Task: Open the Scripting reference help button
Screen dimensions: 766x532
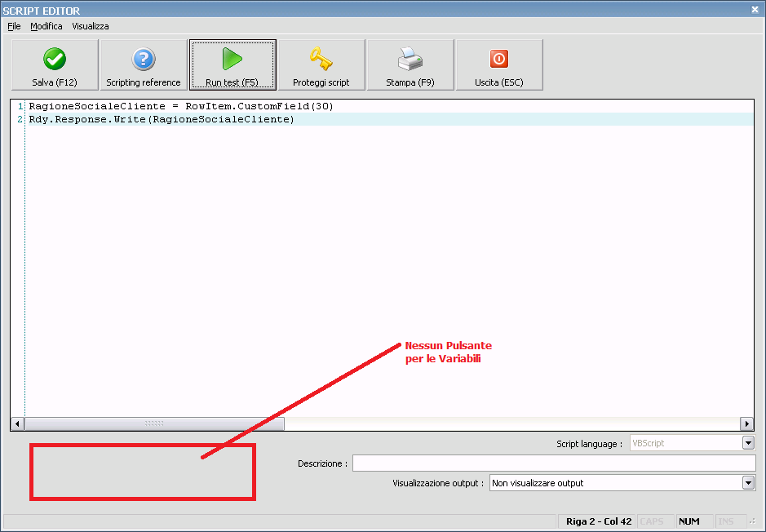Action: click(144, 65)
